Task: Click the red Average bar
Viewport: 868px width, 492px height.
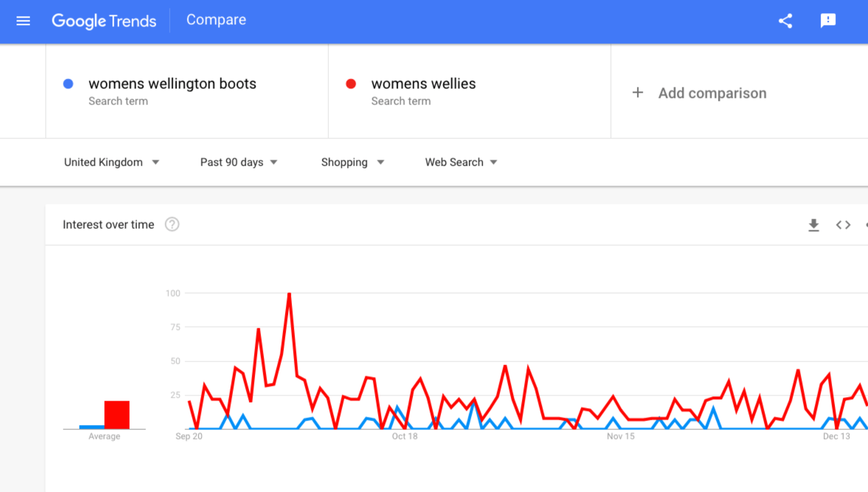Action: pyautogui.click(x=117, y=415)
